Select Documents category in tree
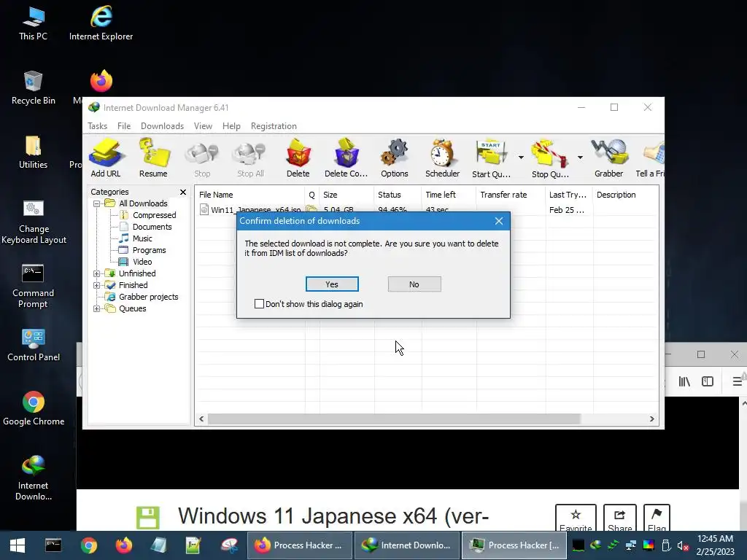 click(152, 227)
